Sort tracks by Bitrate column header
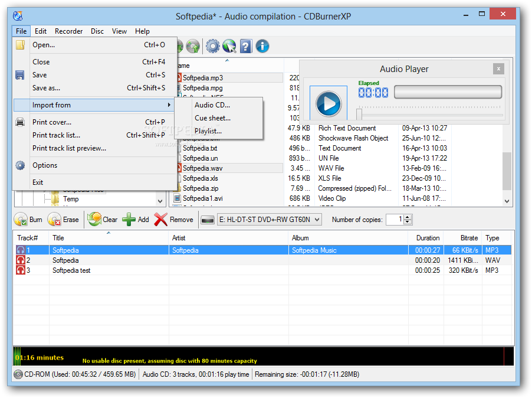 pyautogui.click(x=463, y=238)
